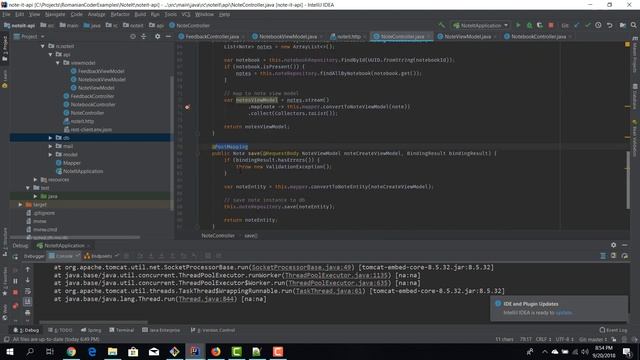Open Event Log in status bar

[x=613, y=330]
